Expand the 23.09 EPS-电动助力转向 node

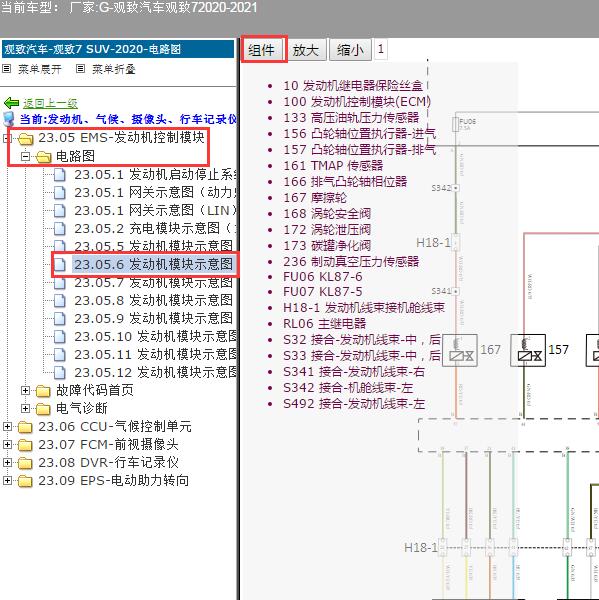7,480
